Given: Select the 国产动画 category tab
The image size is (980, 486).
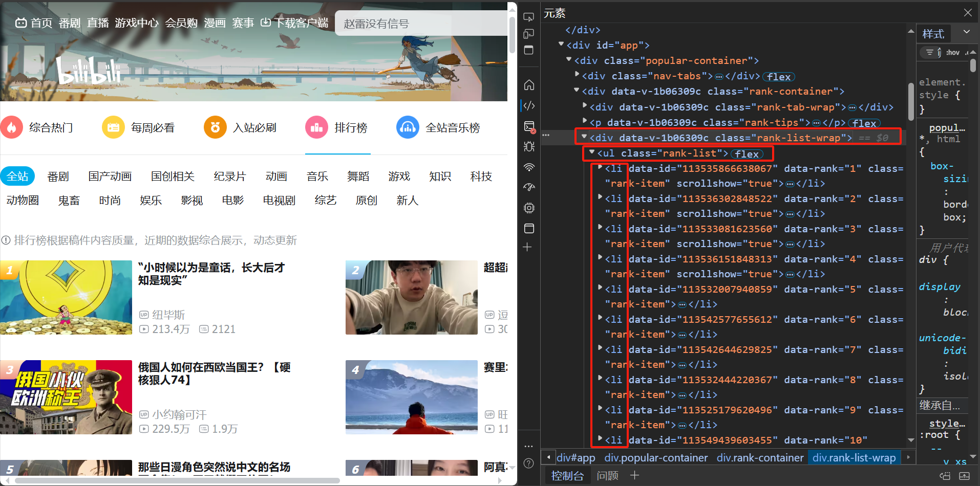Looking at the screenshot, I should point(110,176).
